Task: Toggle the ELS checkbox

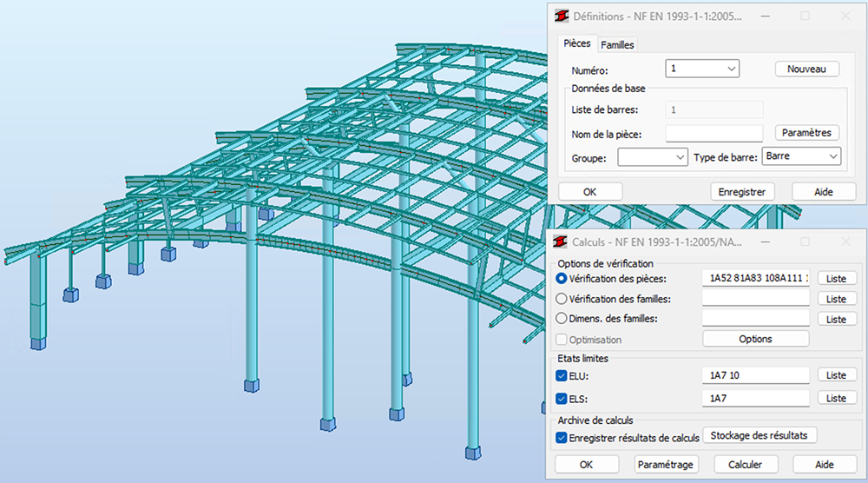Action: tap(562, 399)
